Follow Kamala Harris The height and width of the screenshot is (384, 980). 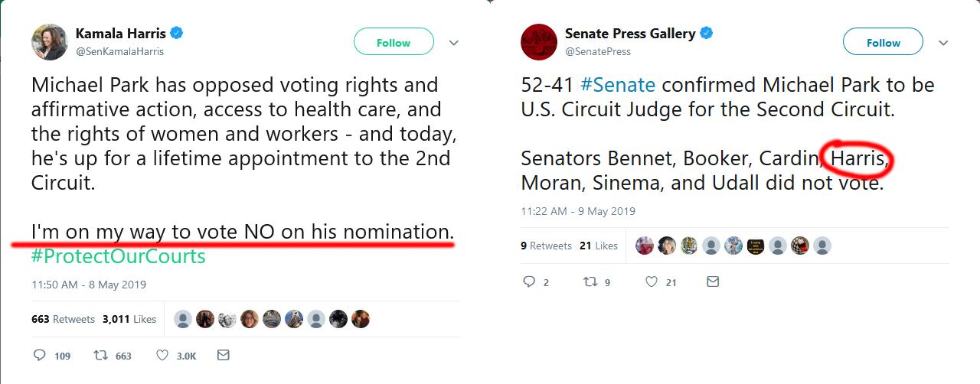click(394, 42)
